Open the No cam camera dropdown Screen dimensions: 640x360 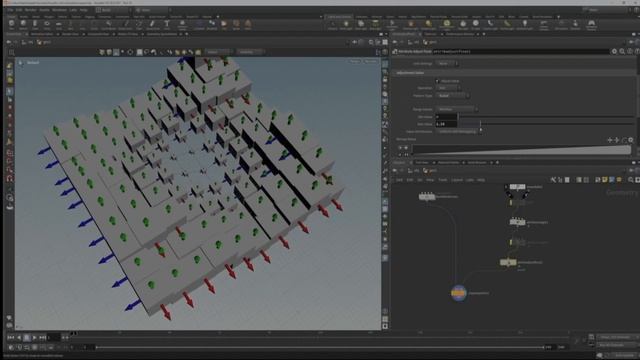pyautogui.click(x=371, y=61)
